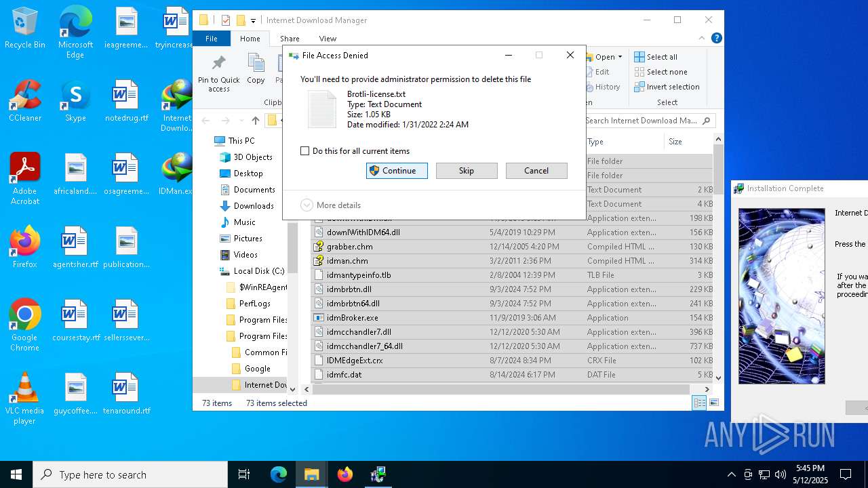This screenshot has width=868, height=488.
Task: Launch the Microsoft Edge desktop shortcut
Action: click(x=75, y=33)
